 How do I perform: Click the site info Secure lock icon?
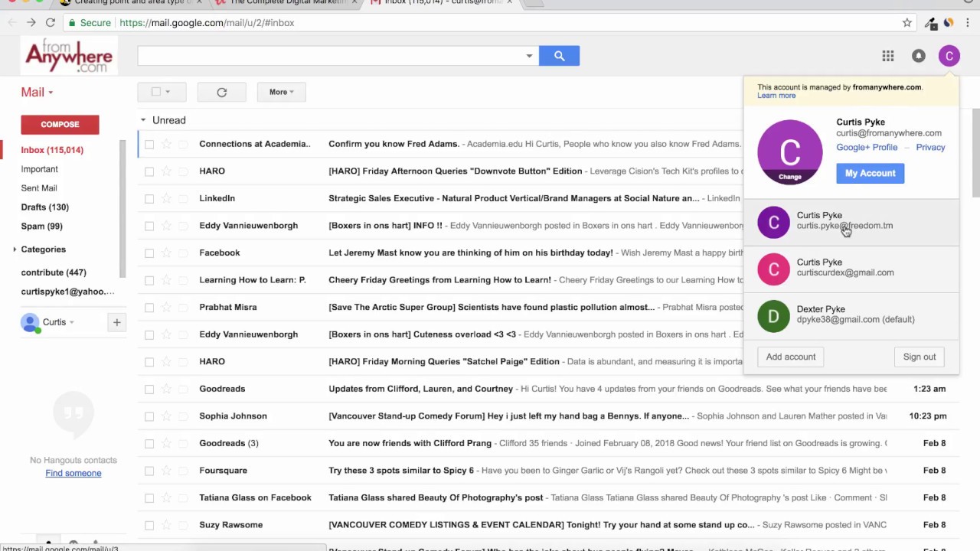tap(71, 23)
